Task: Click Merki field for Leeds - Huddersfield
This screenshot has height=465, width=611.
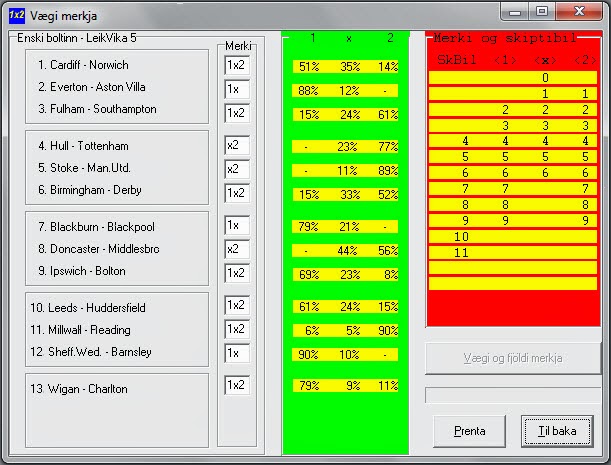Action: (x=237, y=305)
